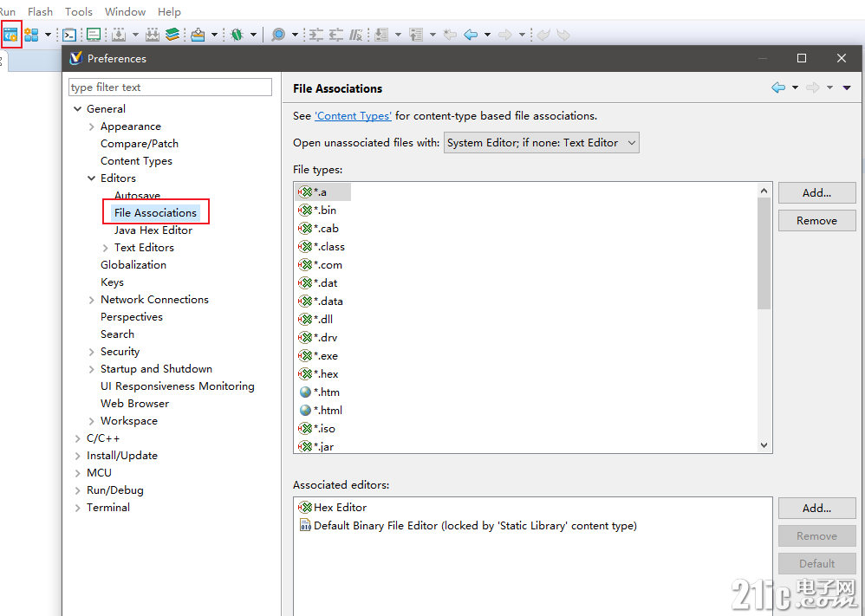The width and height of the screenshot is (865, 616).
Task: Open the dropdown next to the bug icon
Action: coord(254,35)
